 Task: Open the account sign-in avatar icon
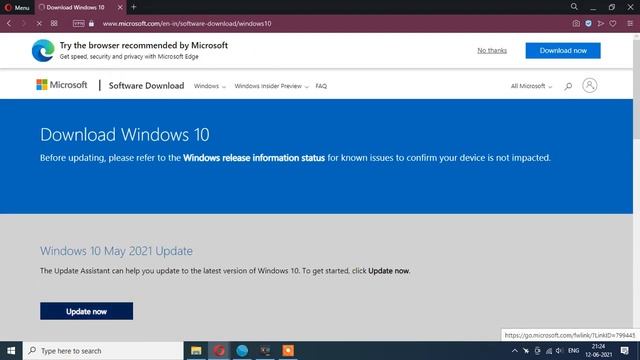(589, 85)
